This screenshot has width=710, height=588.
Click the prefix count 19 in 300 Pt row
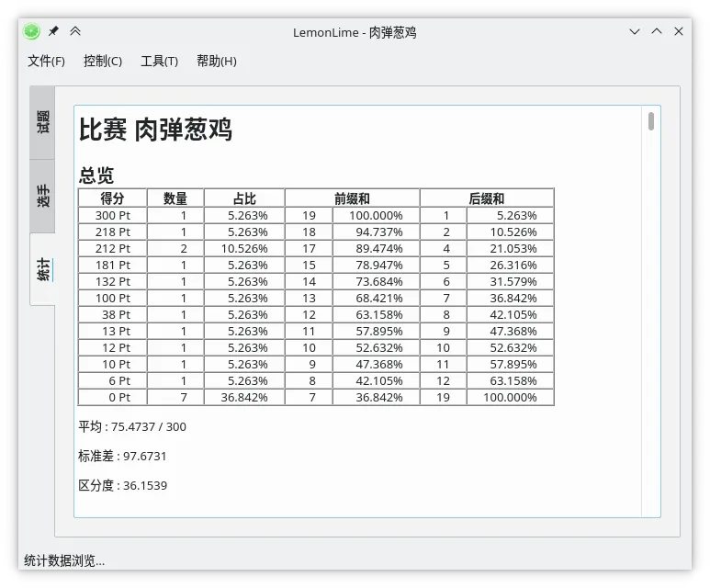[x=309, y=215]
